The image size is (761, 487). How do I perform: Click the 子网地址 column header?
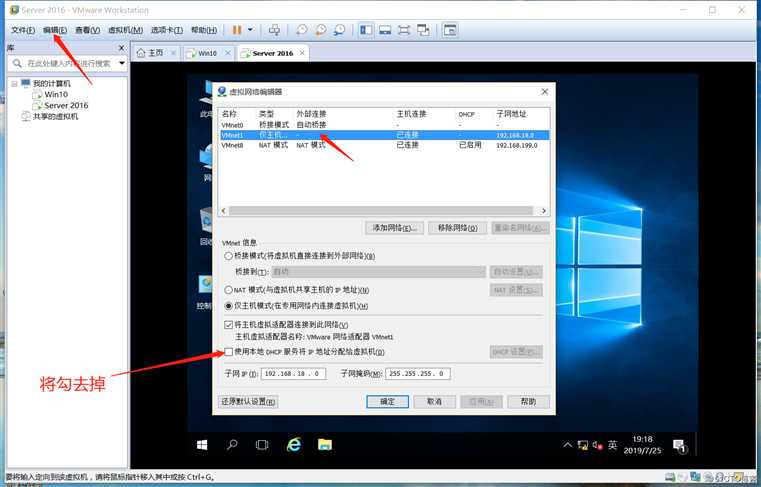click(x=511, y=114)
